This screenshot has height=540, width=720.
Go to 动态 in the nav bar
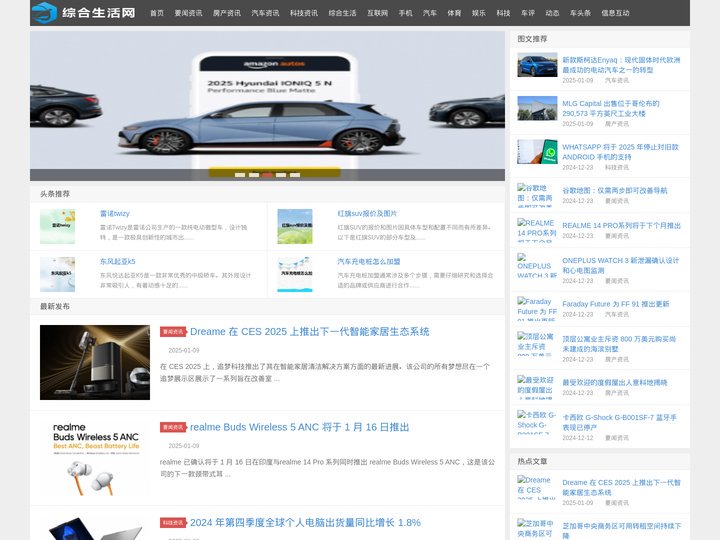pyautogui.click(x=552, y=13)
